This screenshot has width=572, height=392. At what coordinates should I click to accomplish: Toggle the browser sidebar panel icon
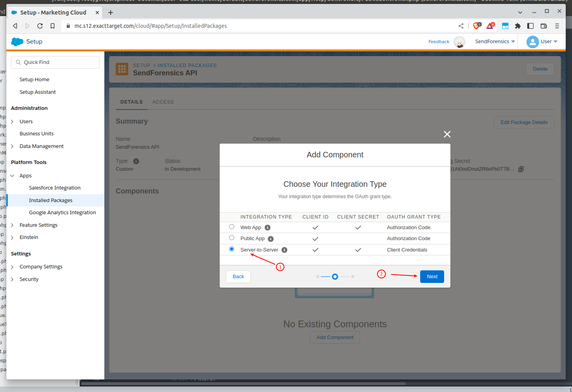[x=530, y=26]
